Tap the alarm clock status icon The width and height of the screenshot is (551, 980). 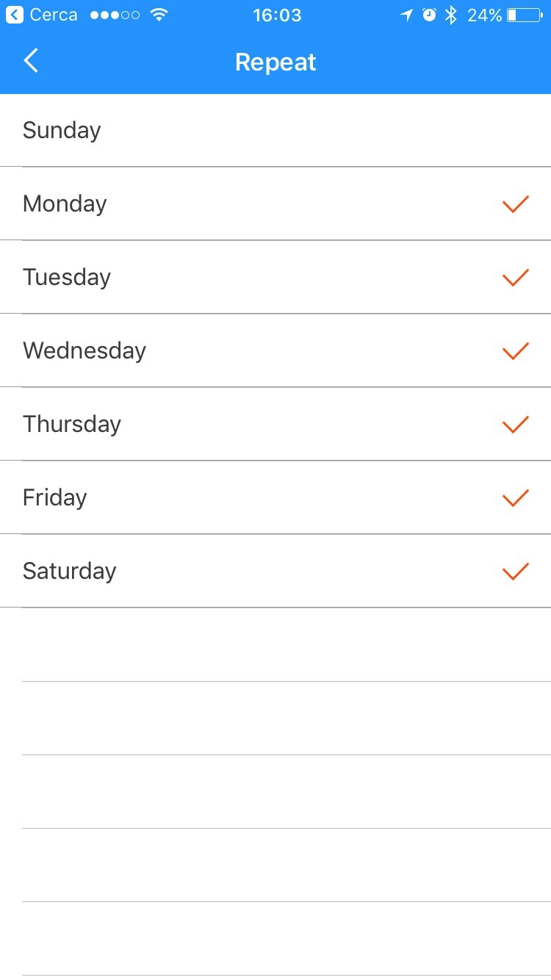click(x=430, y=15)
